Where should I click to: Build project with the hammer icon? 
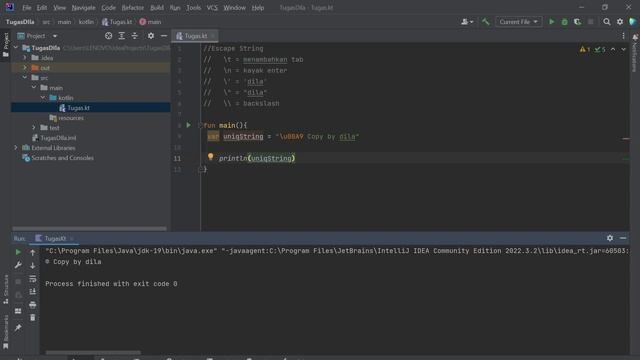point(485,22)
